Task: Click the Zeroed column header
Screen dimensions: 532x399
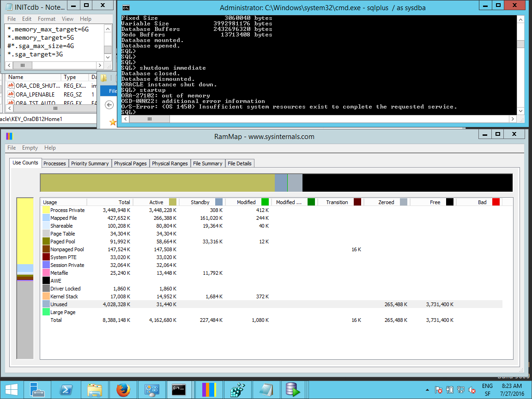Action: click(387, 202)
